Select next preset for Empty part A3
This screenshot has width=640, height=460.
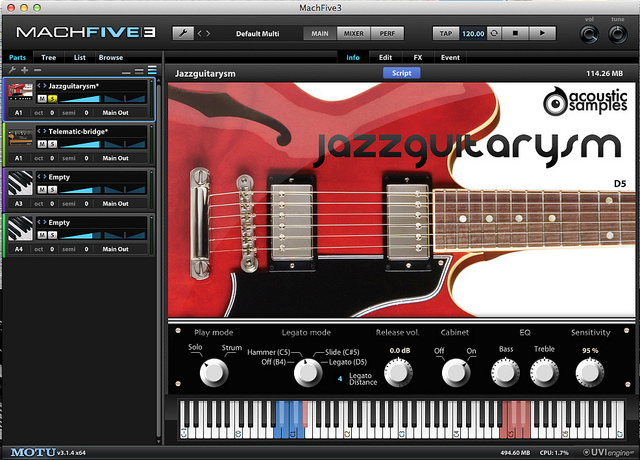44,177
